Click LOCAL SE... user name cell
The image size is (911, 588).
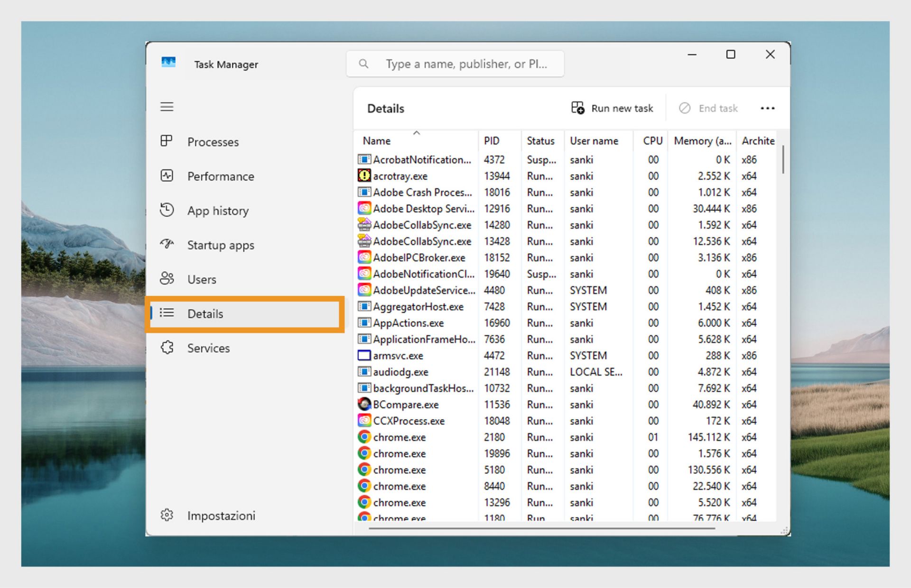[x=596, y=372]
